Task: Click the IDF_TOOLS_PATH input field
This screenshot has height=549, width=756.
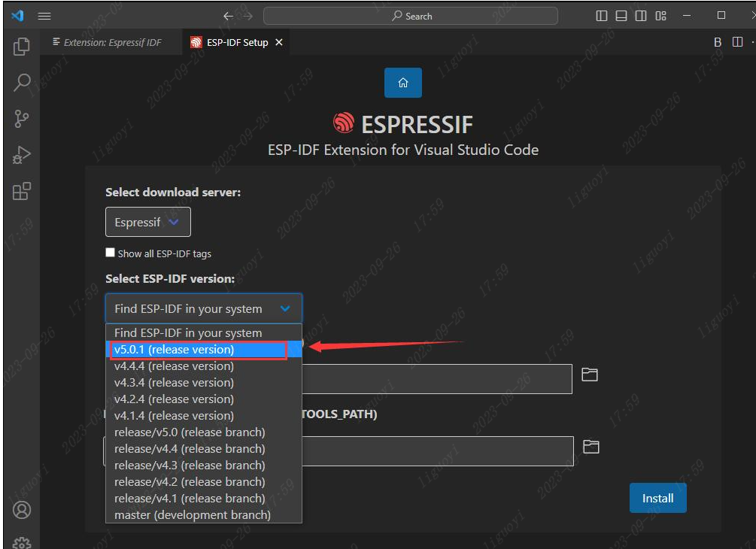Action: (x=438, y=451)
